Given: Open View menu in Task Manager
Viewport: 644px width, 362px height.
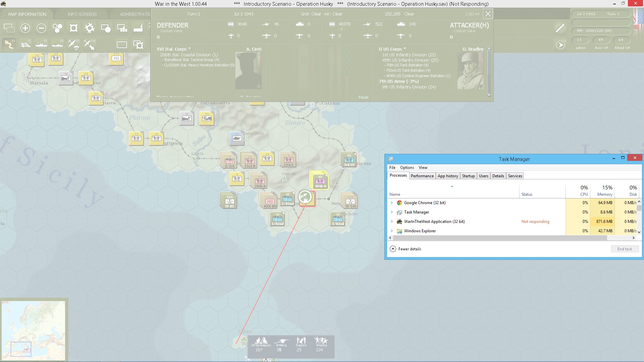Looking at the screenshot, I should click(x=423, y=168).
